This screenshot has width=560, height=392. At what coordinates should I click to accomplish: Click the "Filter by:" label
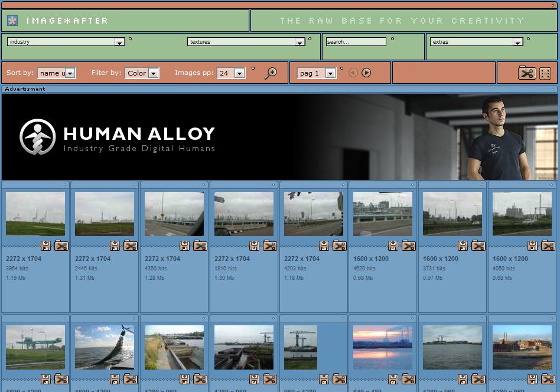click(x=106, y=73)
